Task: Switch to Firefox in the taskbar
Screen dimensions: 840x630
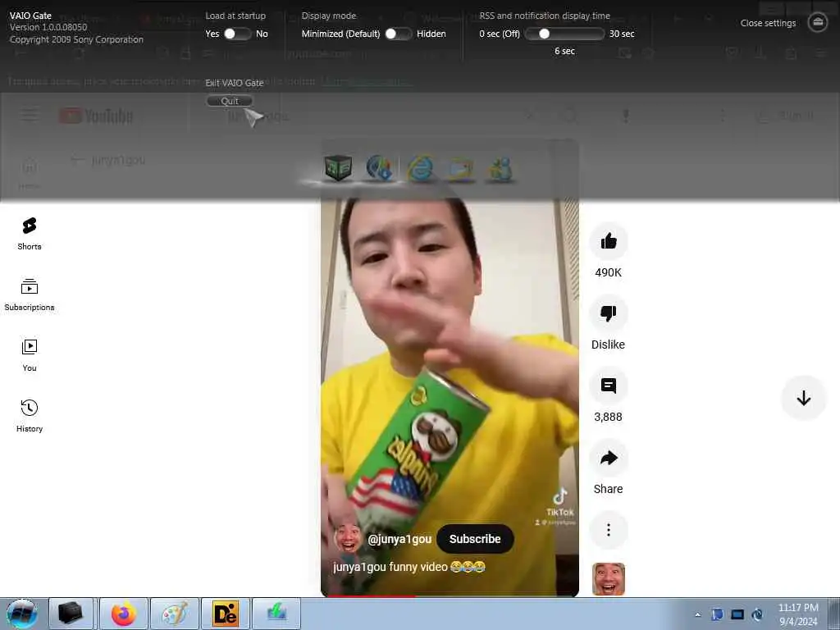Action: (x=124, y=614)
